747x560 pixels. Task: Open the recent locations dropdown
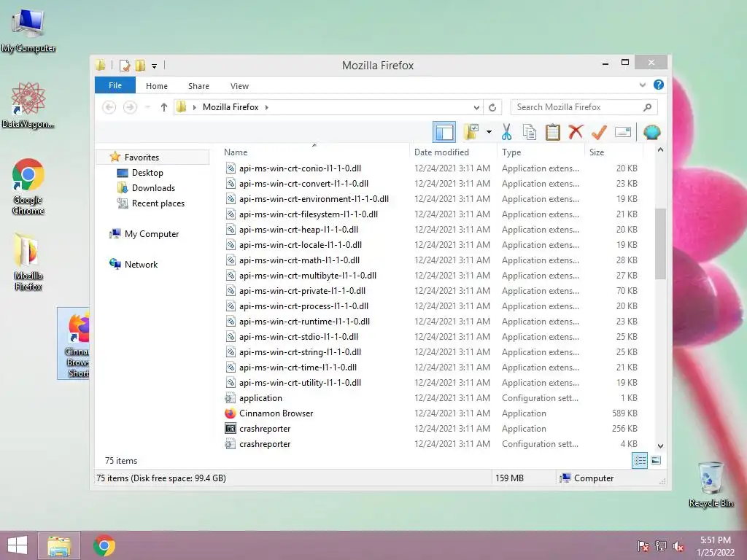click(x=147, y=107)
